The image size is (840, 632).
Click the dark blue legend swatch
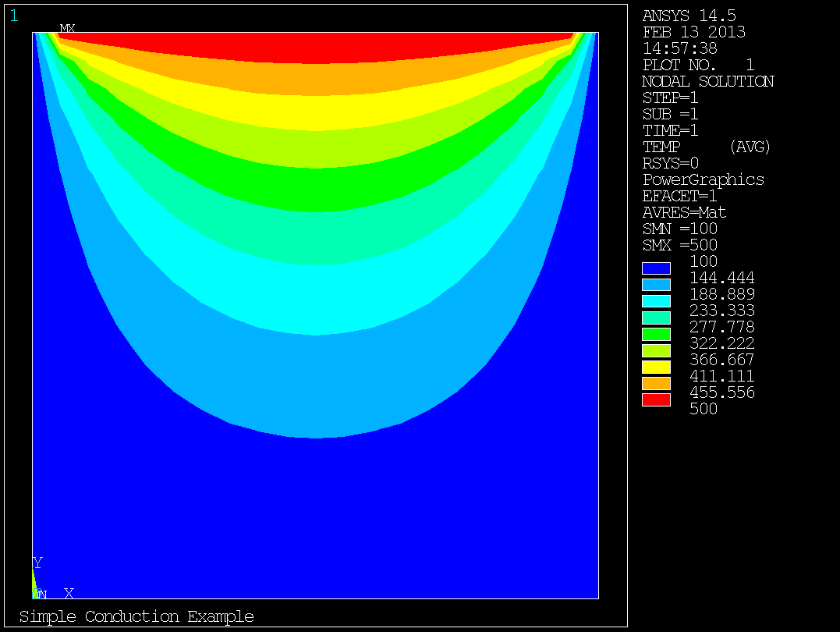[656, 268]
